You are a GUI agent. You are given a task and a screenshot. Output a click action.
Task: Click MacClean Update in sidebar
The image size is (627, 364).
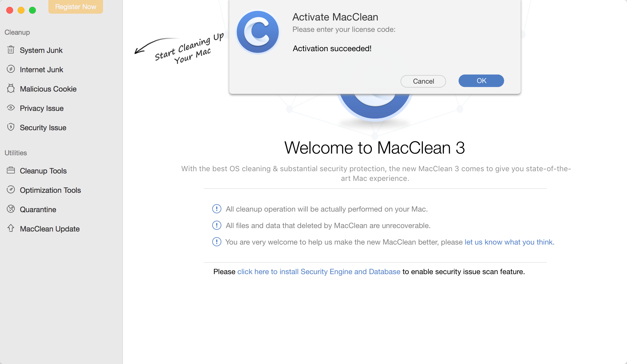[x=50, y=228]
